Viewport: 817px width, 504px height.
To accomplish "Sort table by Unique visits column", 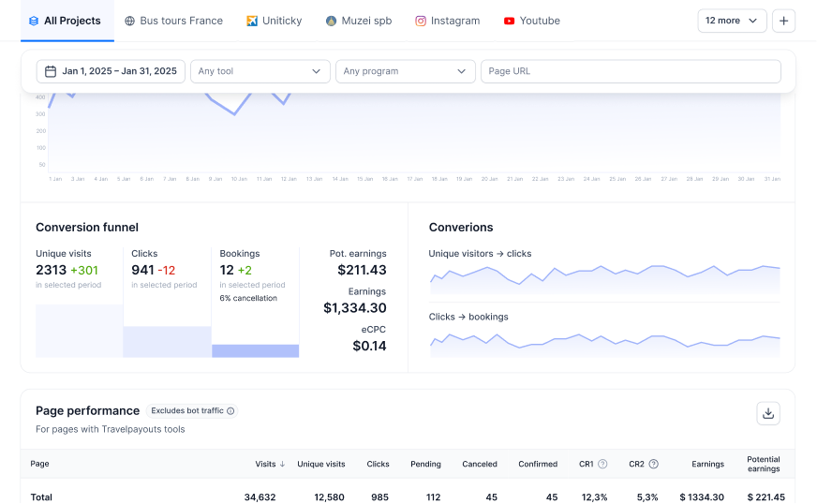I will 320,464.
